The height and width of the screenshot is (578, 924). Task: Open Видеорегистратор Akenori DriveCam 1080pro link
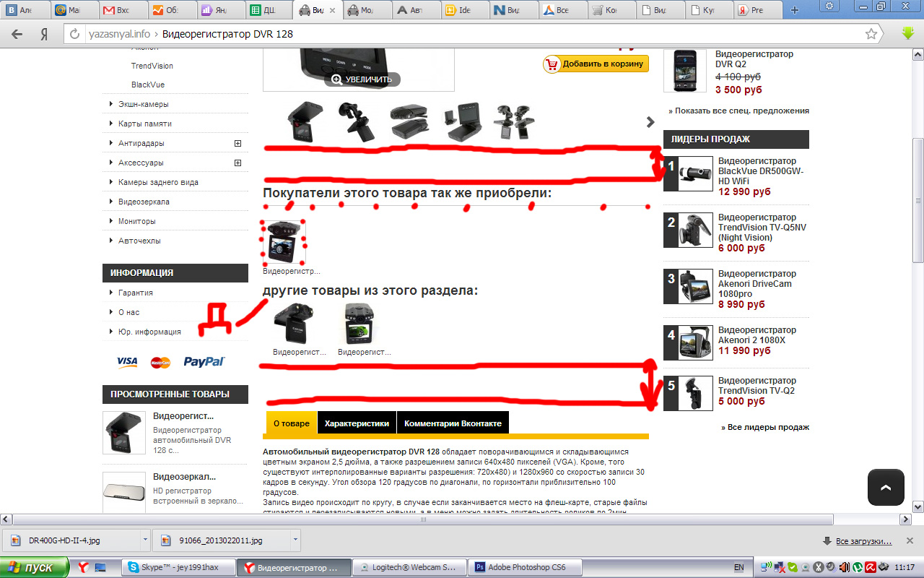point(757,283)
